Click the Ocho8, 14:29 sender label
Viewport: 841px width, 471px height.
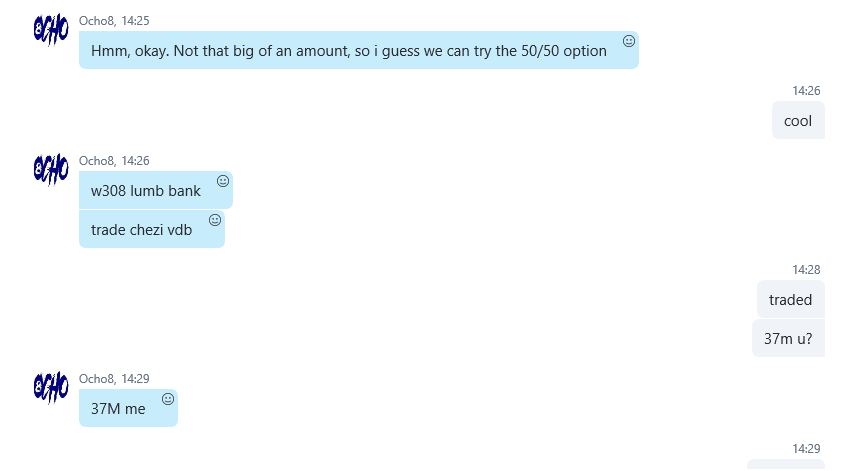114,379
